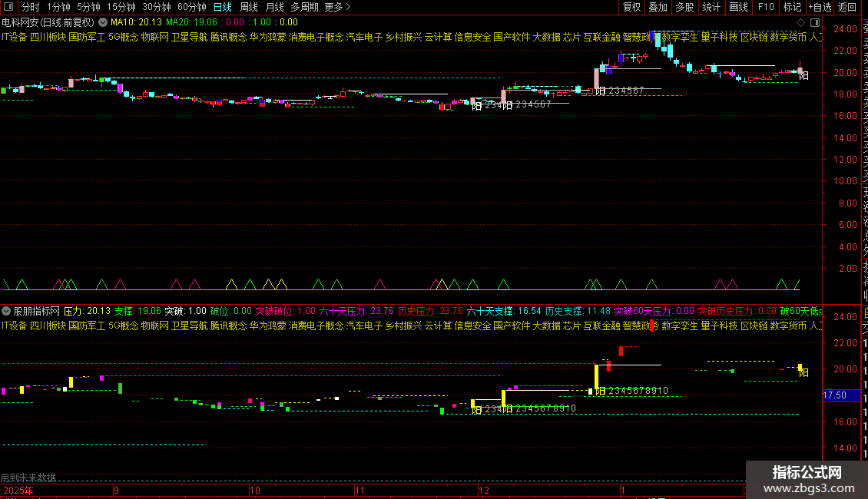
Task: Select the 日线 daily chart tab
Action: [x=223, y=7]
